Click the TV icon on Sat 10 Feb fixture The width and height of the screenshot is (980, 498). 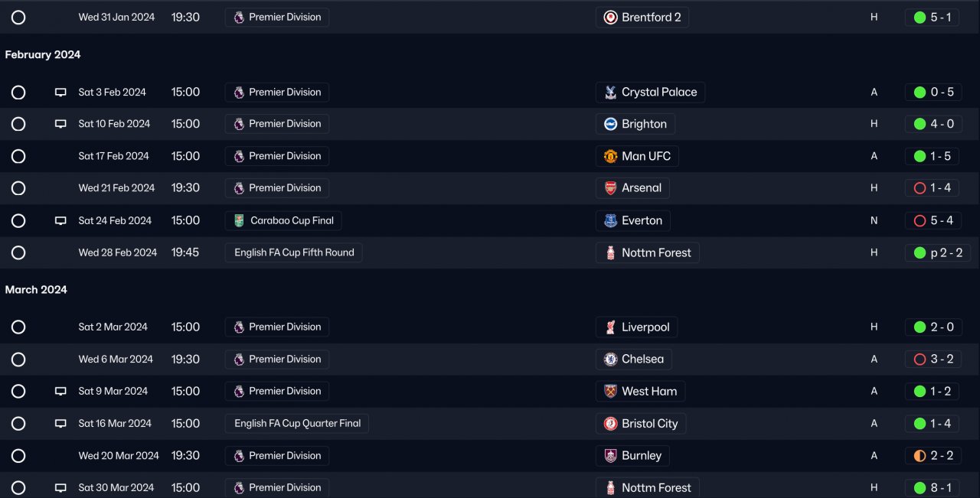pyautogui.click(x=60, y=124)
